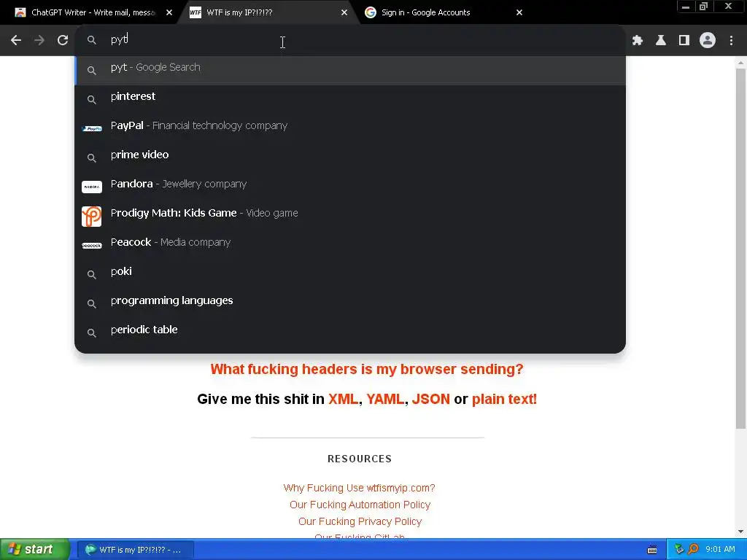This screenshot has width=747, height=560.
Task: Select the 'pyt - Google Search' suggestion
Action: click(350, 71)
